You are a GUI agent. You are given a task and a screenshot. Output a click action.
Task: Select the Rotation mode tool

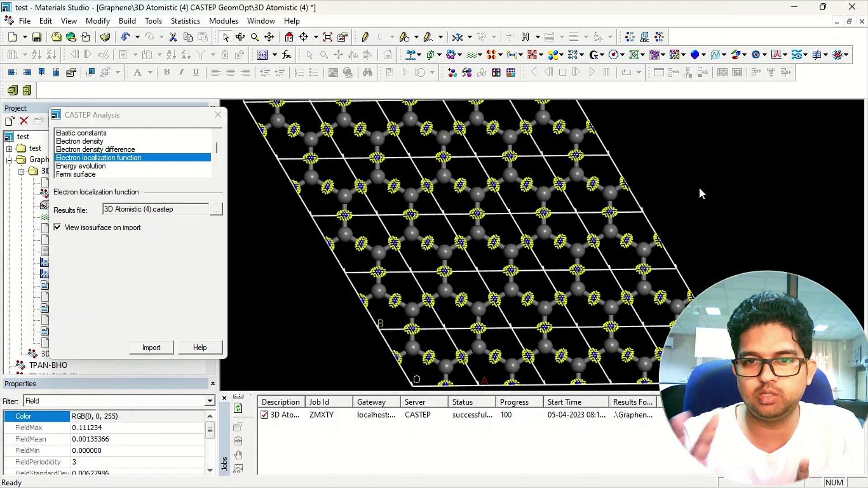click(240, 37)
